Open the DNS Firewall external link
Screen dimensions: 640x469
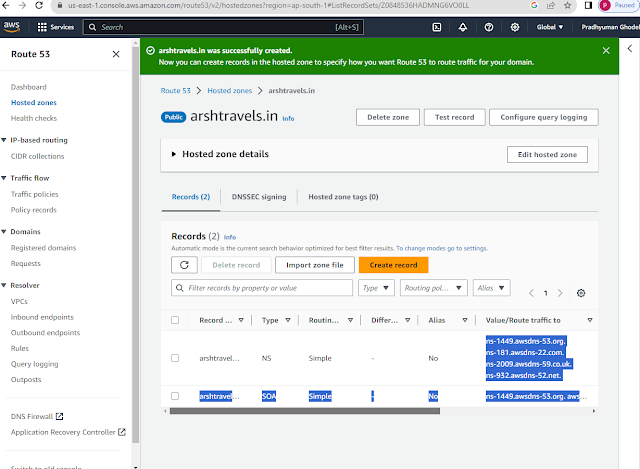[x=37, y=416]
